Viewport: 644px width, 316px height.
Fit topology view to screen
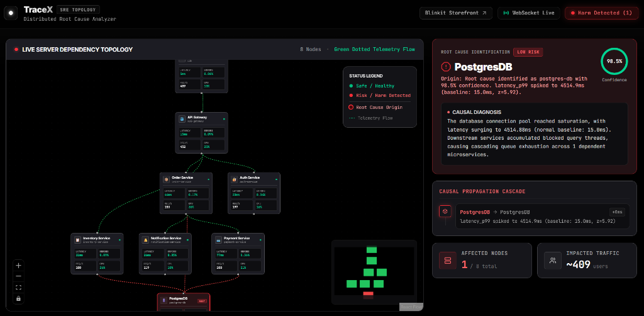pyautogui.click(x=18, y=287)
